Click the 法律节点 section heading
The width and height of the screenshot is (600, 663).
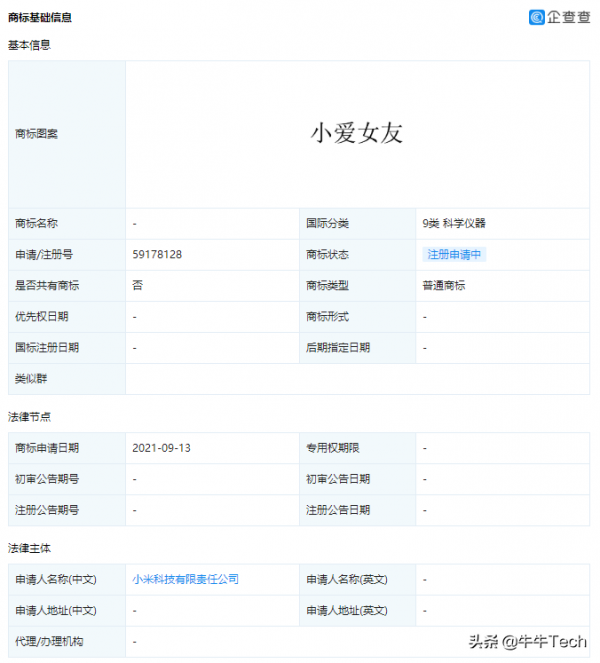[29, 417]
